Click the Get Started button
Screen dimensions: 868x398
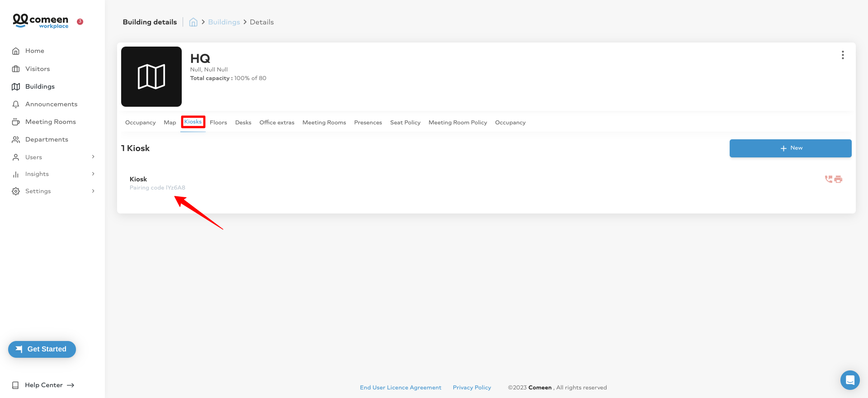42,349
